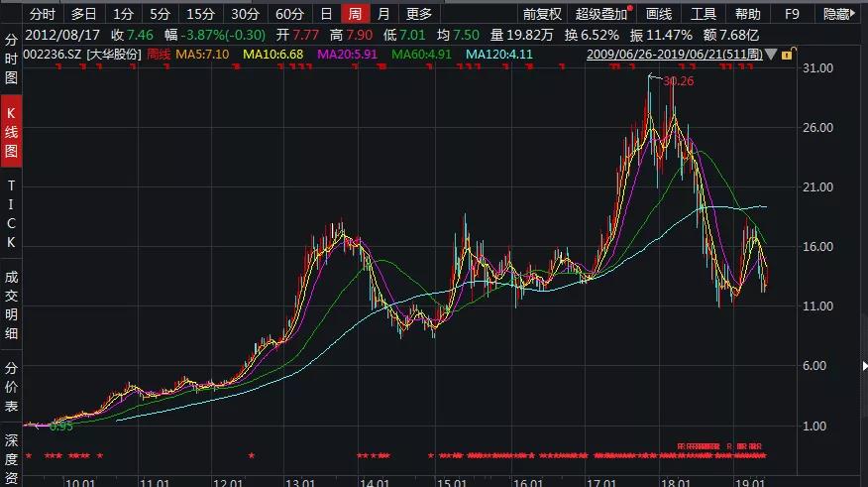Select the 60分 minute period

point(289,14)
